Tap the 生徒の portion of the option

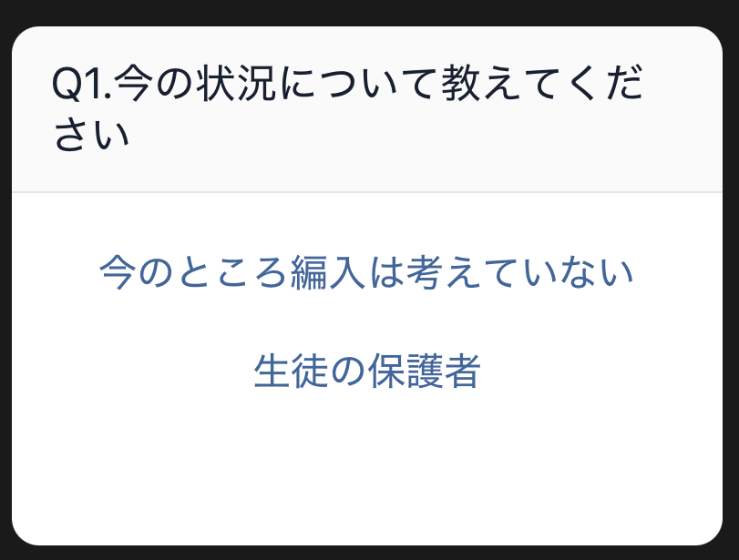pos(310,371)
